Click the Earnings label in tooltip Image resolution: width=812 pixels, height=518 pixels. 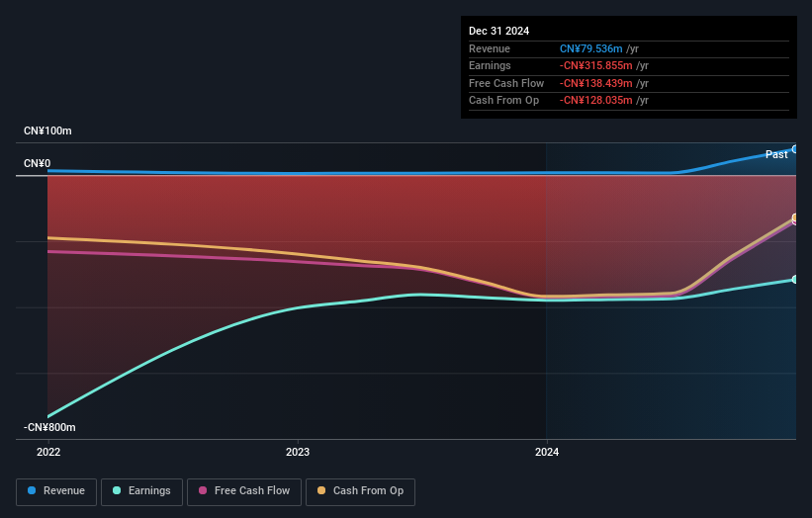click(490, 65)
